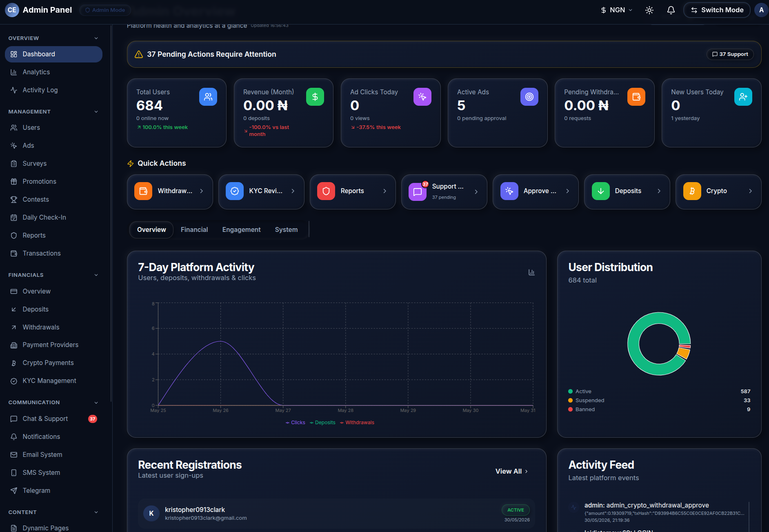Click the KYC Review quick action icon
The width and height of the screenshot is (769, 532).
235,191
